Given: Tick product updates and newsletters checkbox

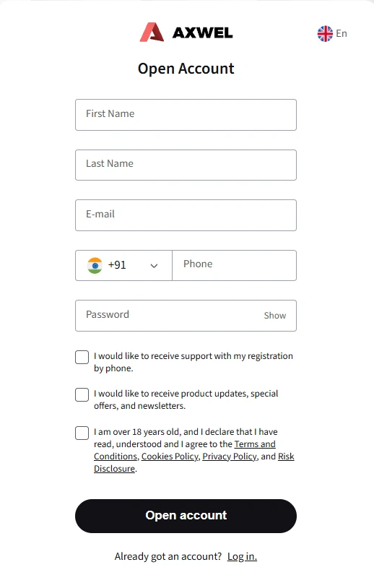Looking at the screenshot, I should [82, 394].
